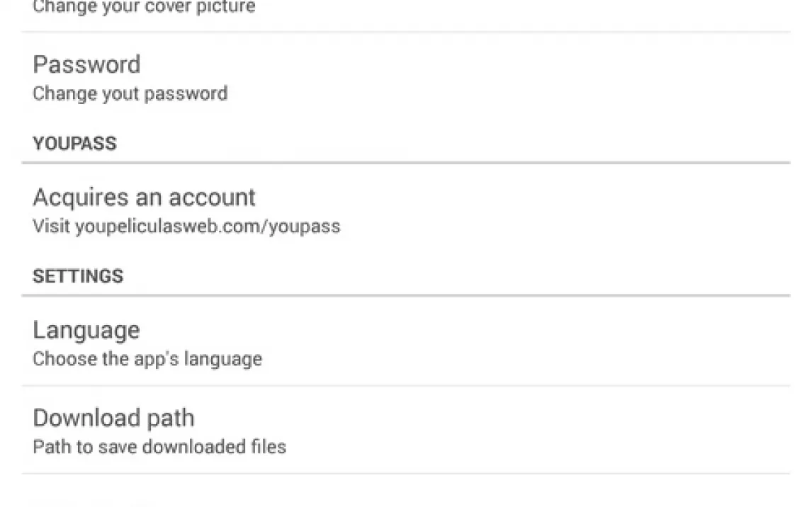Viewport: 812px width, 507px height.
Task: Click the word 'Password' title
Action: (x=86, y=64)
